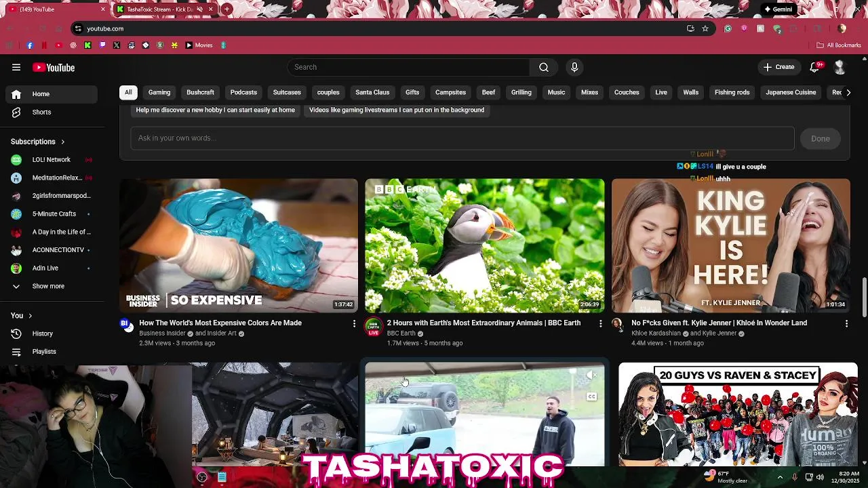Image resolution: width=868 pixels, height=488 pixels.
Task: Select the Podcasts filter chip
Action: point(243,92)
